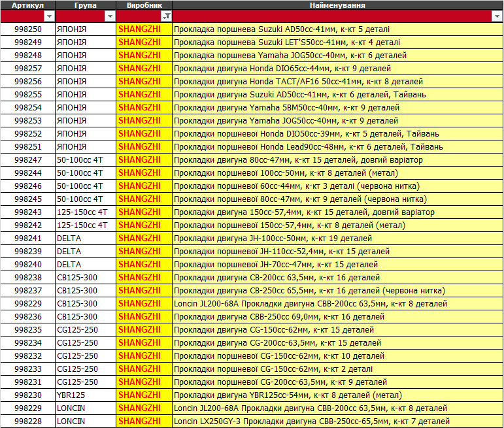The height and width of the screenshot is (428, 504).
Task: Select the Артикул column header
Action: pos(27,5)
